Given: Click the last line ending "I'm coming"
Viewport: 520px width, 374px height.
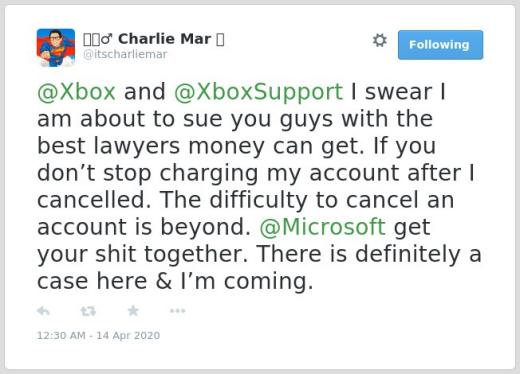Looking at the screenshot, I should coord(175,281).
